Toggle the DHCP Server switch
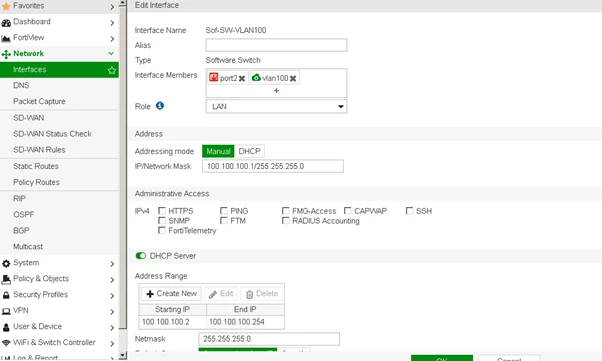 pyautogui.click(x=141, y=256)
